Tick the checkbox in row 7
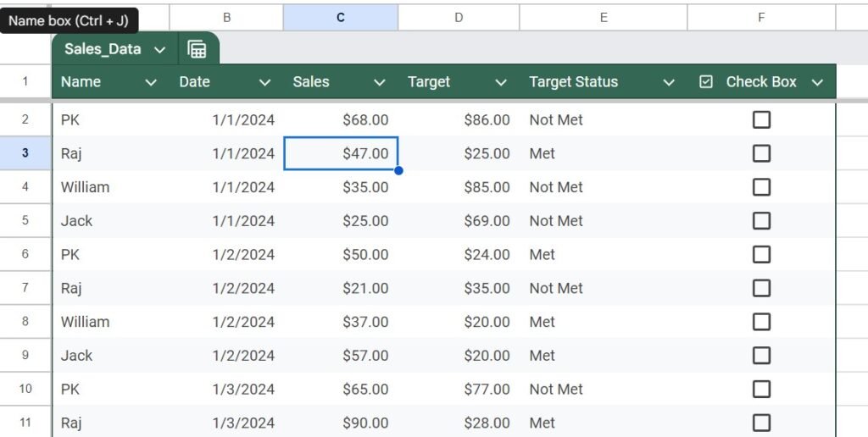This screenshot has height=437, width=868. pyautogui.click(x=762, y=288)
